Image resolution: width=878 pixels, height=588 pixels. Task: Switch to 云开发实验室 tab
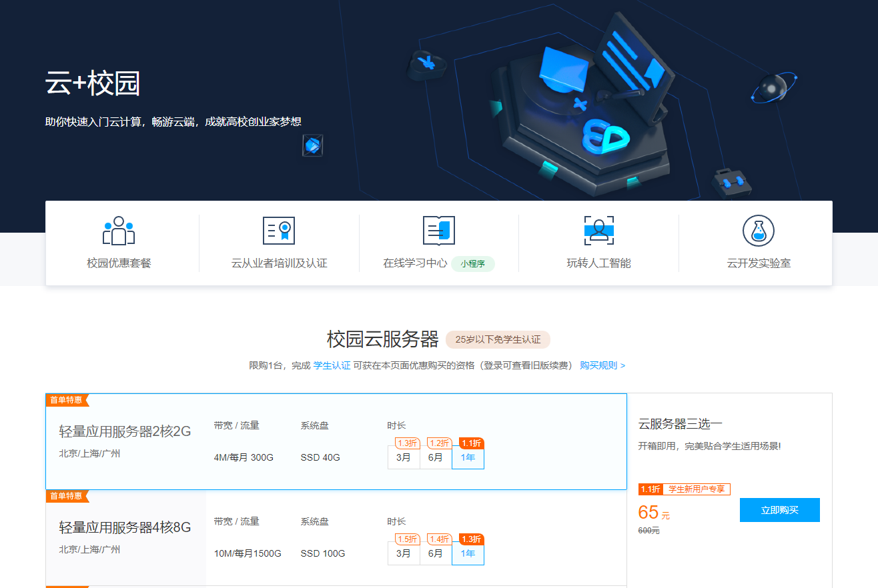point(759,263)
